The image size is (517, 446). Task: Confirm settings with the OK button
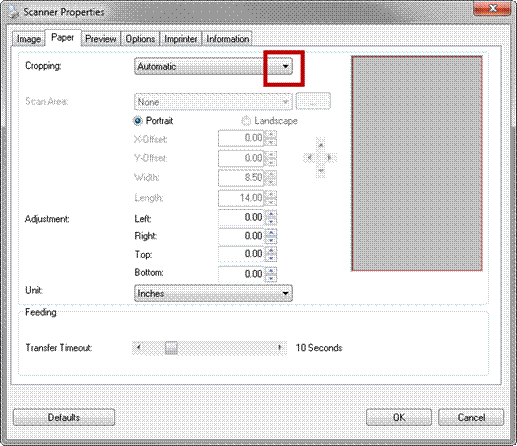coord(399,417)
